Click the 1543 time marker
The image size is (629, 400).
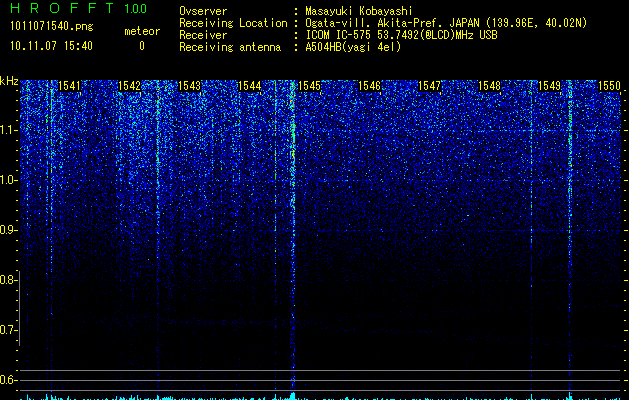coord(189,86)
